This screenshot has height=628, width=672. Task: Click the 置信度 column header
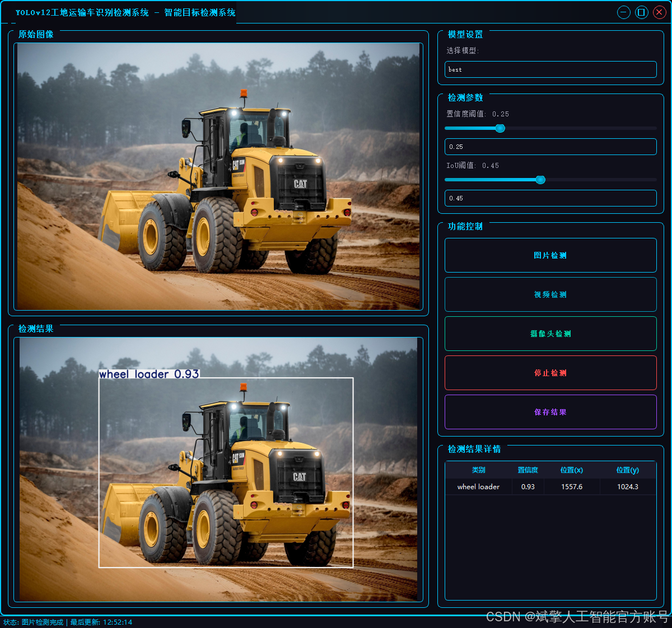(528, 470)
